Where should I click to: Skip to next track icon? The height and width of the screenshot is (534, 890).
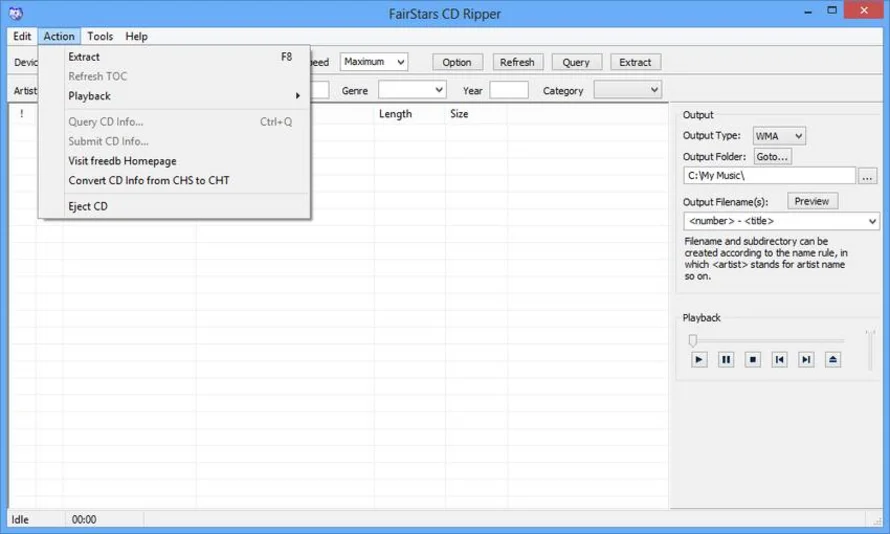pyautogui.click(x=806, y=359)
